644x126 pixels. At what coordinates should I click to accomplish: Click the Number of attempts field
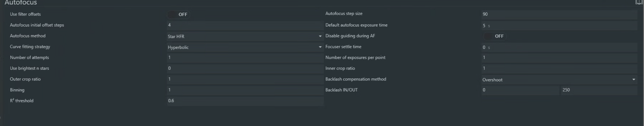pyautogui.click(x=244, y=58)
